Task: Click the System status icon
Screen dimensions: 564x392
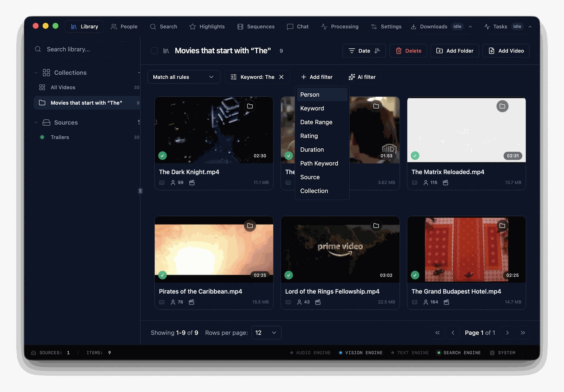Action: coord(492,353)
